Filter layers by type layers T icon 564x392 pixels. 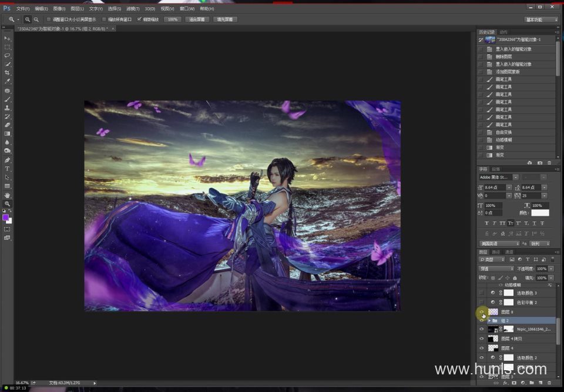528,259
